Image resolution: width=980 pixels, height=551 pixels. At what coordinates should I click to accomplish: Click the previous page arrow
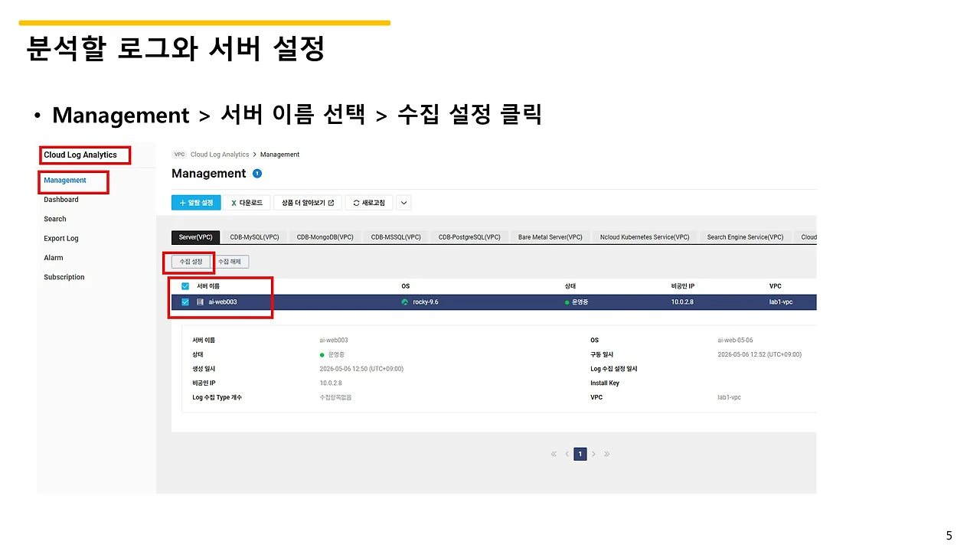567,454
